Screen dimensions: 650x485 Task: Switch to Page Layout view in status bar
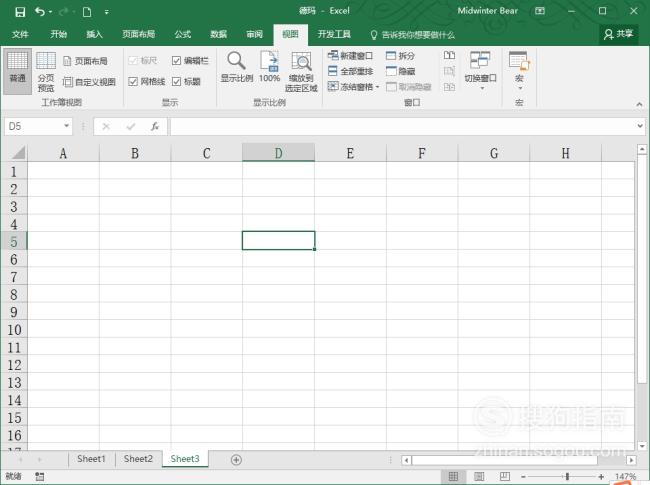pyautogui.click(x=479, y=477)
